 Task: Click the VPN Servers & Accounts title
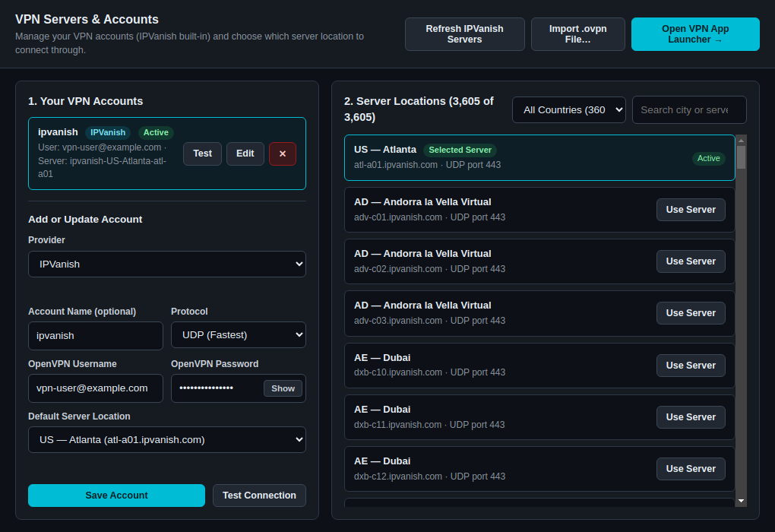87,19
